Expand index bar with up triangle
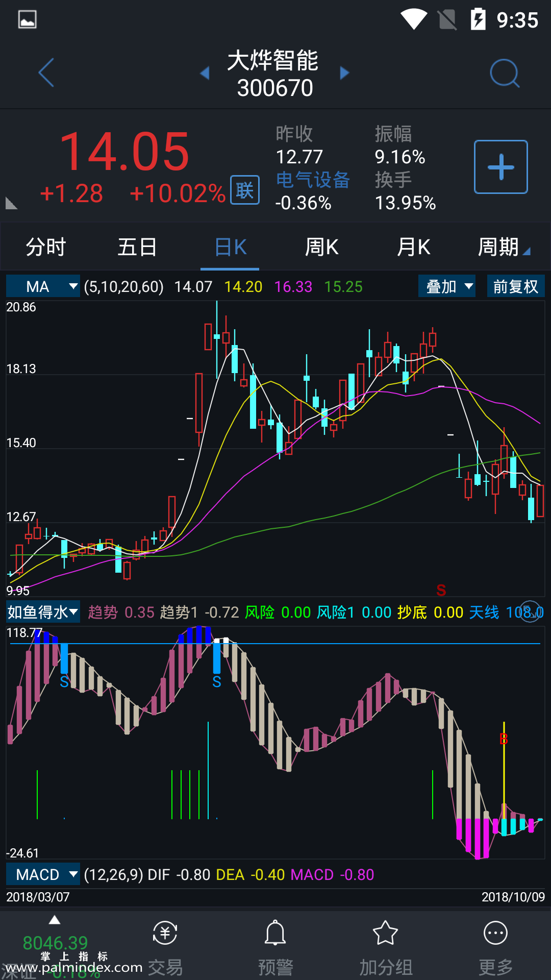The height and width of the screenshot is (980, 551). click(55, 920)
